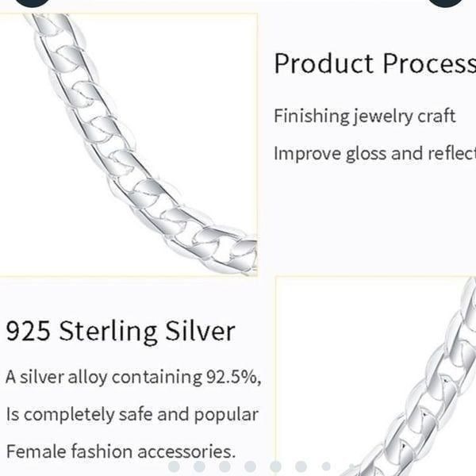Select the fourth pagination dot
This screenshot has width=476, height=476.
tap(251, 466)
